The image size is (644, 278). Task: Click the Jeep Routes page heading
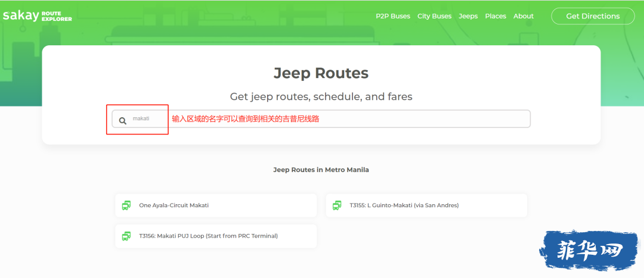(x=321, y=73)
